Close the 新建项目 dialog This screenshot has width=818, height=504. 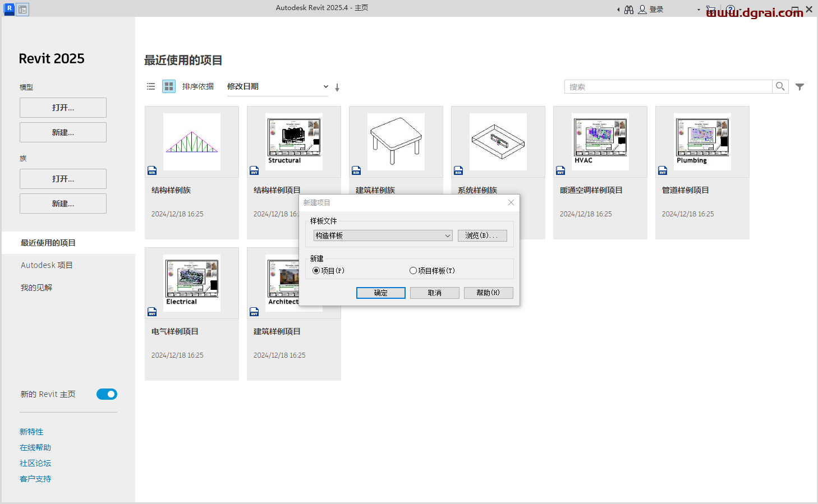(511, 202)
